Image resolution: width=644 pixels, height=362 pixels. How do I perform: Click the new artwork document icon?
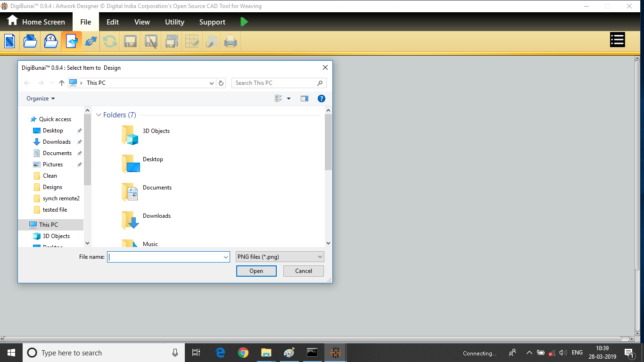click(x=9, y=41)
